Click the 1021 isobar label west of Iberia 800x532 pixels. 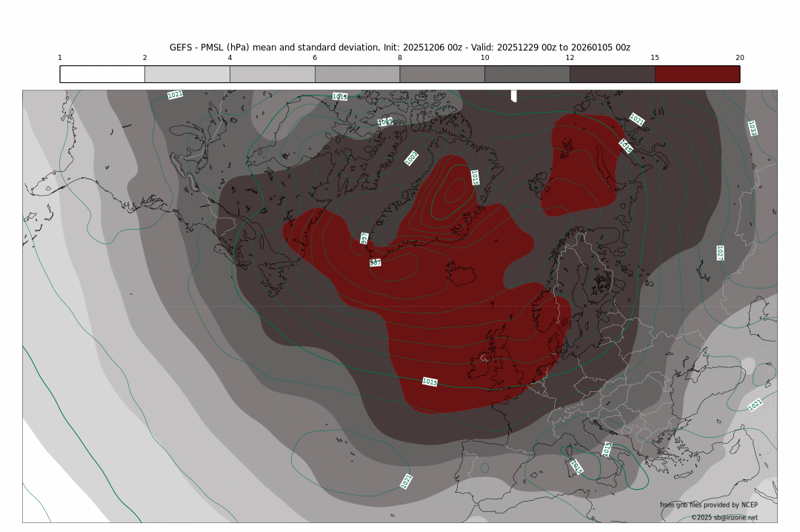point(406,481)
